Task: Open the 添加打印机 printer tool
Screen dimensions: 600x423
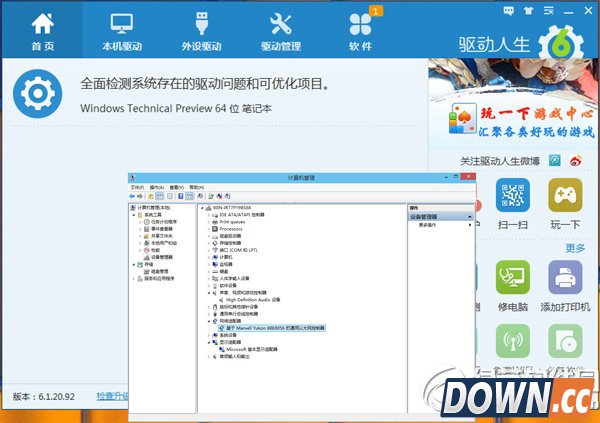Action: click(x=565, y=278)
